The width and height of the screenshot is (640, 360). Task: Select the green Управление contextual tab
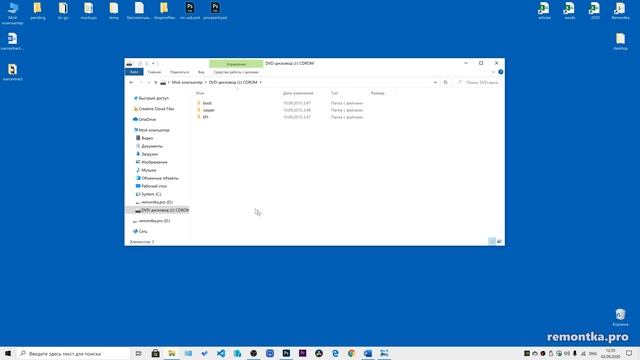236,64
